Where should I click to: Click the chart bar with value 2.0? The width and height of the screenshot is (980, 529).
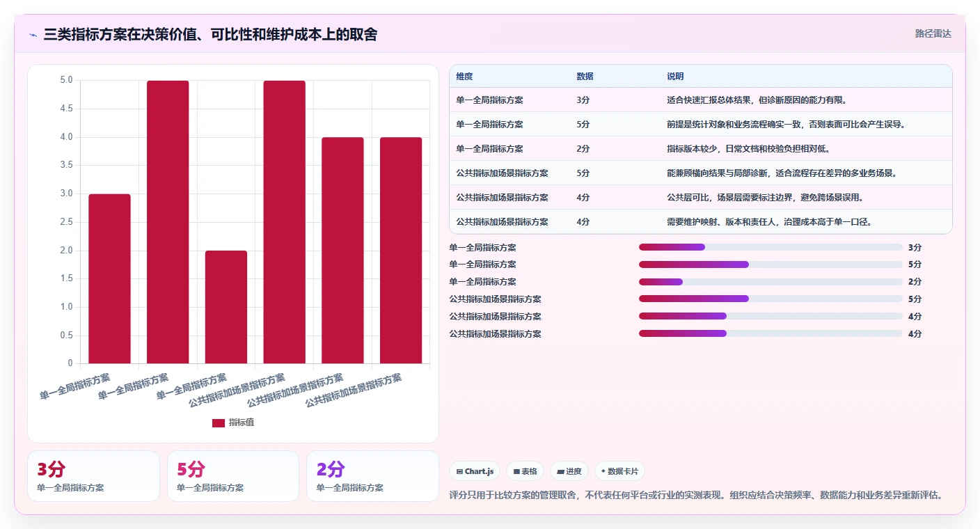[226, 307]
